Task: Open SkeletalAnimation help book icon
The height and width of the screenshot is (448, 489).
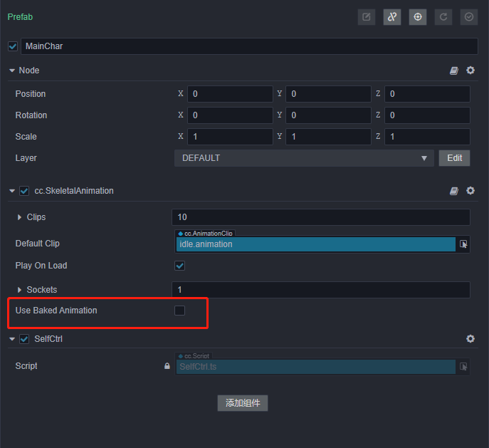Action: click(x=453, y=191)
